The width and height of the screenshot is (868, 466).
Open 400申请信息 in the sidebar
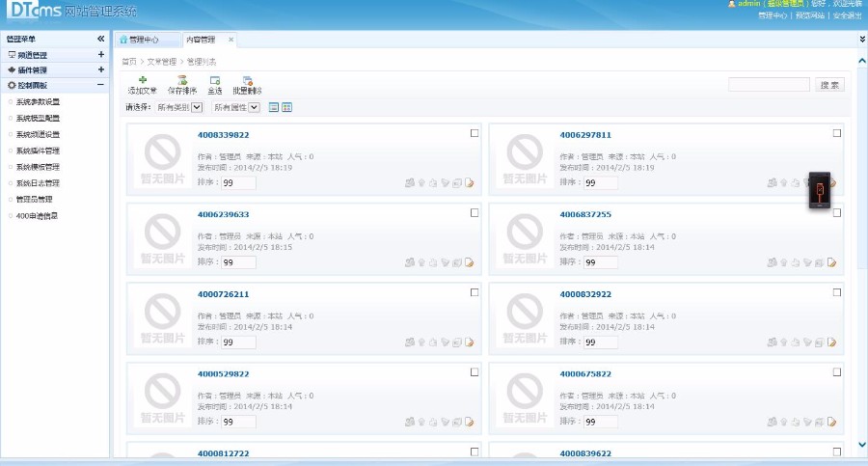[37, 216]
